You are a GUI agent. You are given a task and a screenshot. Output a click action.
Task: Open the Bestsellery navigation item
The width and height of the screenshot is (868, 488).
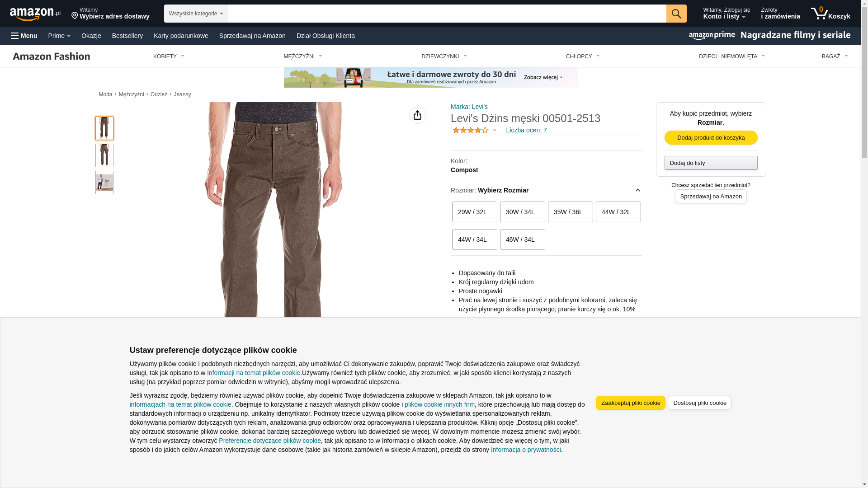[x=127, y=36]
